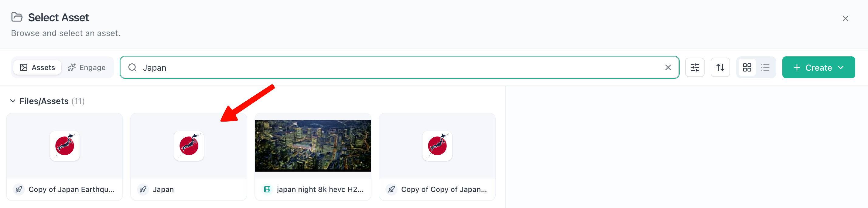This screenshot has height=208, width=868.
Task: Collapse the Files/Assets section
Action: (13, 101)
